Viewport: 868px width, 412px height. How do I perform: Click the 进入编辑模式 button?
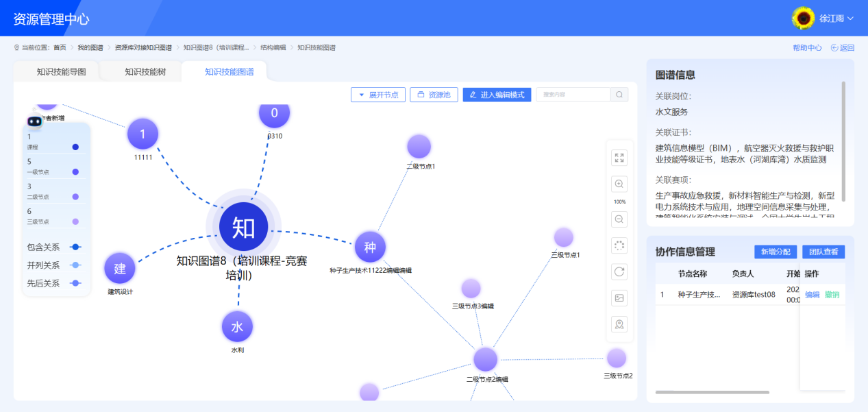[x=497, y=95]
